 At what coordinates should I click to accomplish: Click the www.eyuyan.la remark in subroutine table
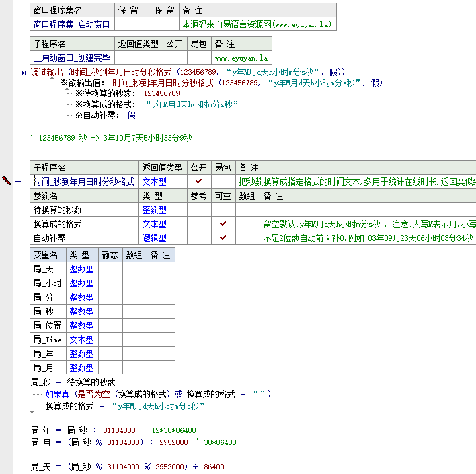tap(241, 58)
